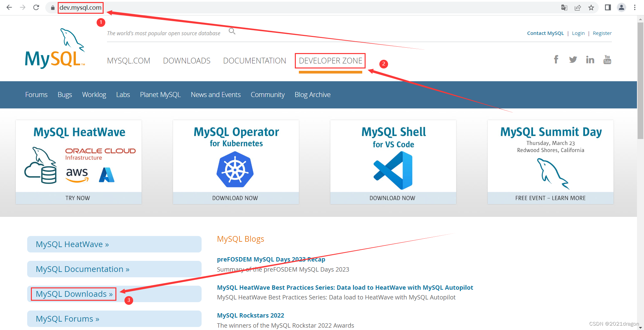Open preFOSDEM MySQL Days 2023 Recap post
Viewport: 644px width, 330px height.
pyautogui.click(x=271, y=260)
